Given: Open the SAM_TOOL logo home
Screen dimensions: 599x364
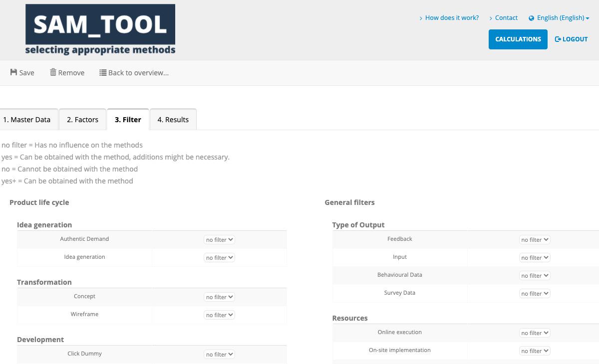Looking at the screenshot, I should [x=100, y=29].
